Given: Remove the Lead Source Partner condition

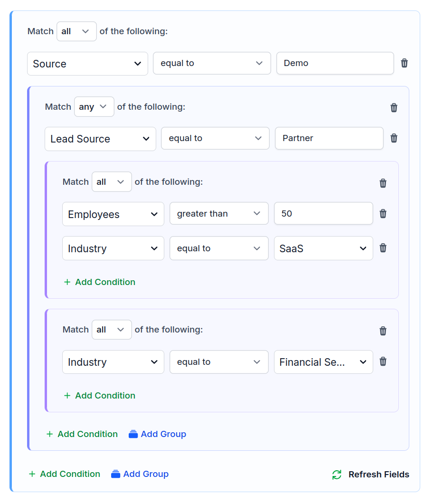Looking at the screenshot, I should coord(394,138).
